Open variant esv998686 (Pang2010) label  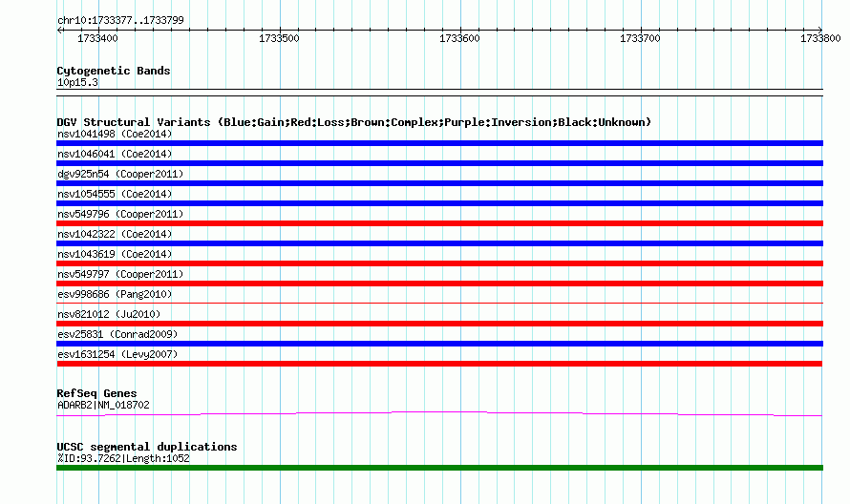(115, 294)
